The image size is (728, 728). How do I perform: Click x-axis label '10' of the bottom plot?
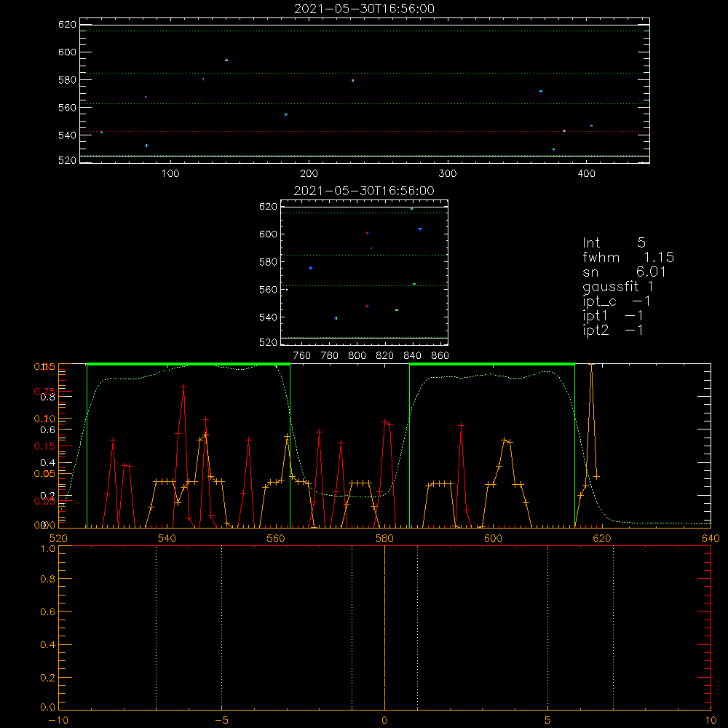tap(711, 720)
